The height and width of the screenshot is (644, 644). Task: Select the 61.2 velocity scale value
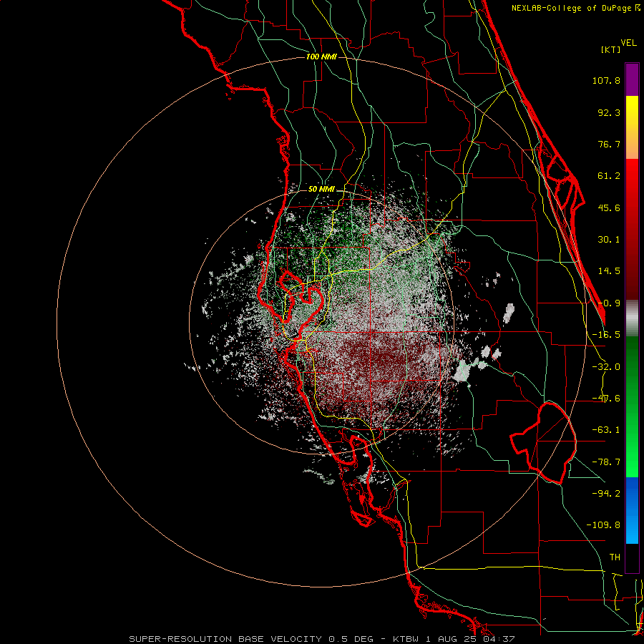point(609,176)
